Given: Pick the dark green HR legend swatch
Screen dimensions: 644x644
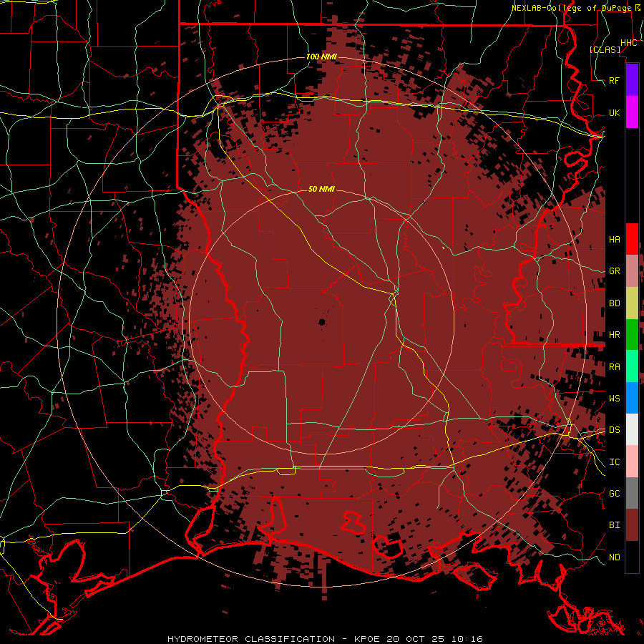Looking at the screenshot, I should click(632, 335).
